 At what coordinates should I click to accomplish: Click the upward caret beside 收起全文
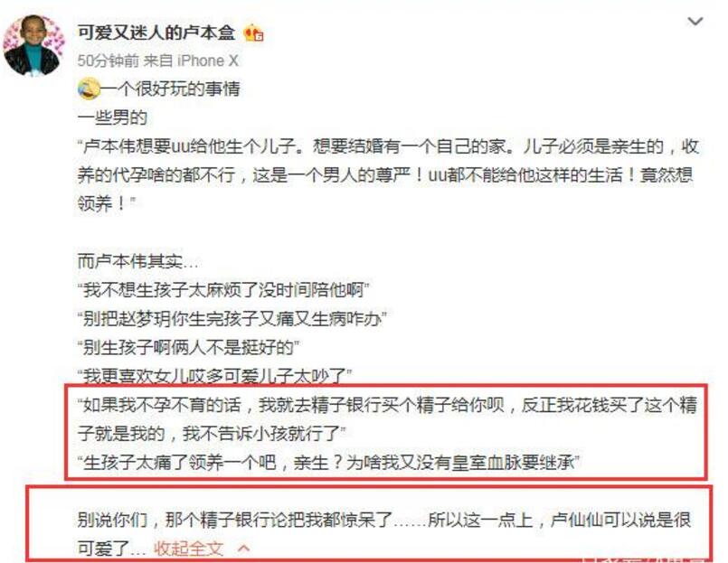[244, 549]
